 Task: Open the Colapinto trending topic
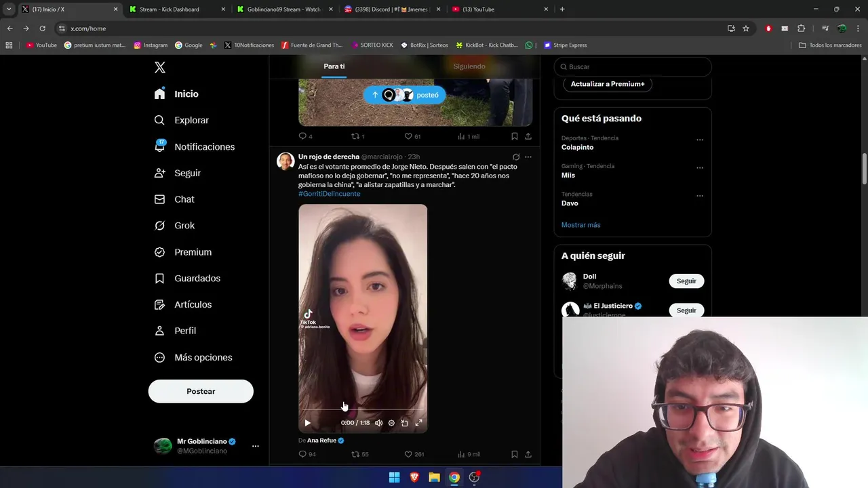(x=577, y=147)
